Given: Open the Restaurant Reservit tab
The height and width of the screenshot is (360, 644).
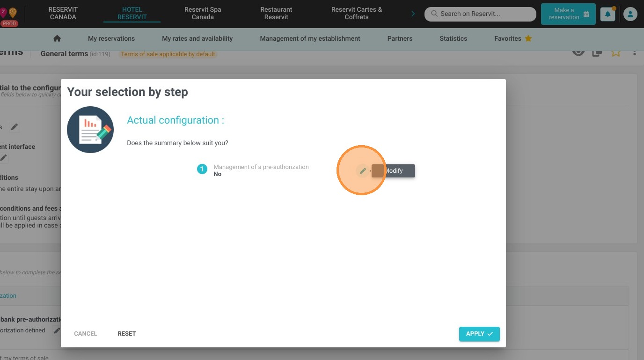Looking at the screenshot, I should pos(276,13).
